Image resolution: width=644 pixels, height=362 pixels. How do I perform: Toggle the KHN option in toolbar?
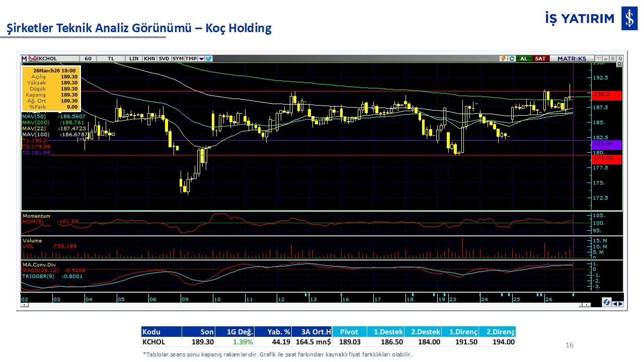149,59
